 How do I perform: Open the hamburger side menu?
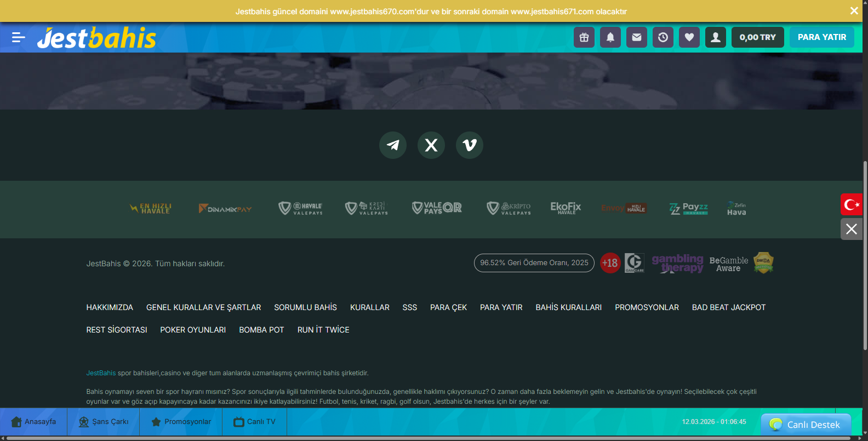tap(19, 37)
